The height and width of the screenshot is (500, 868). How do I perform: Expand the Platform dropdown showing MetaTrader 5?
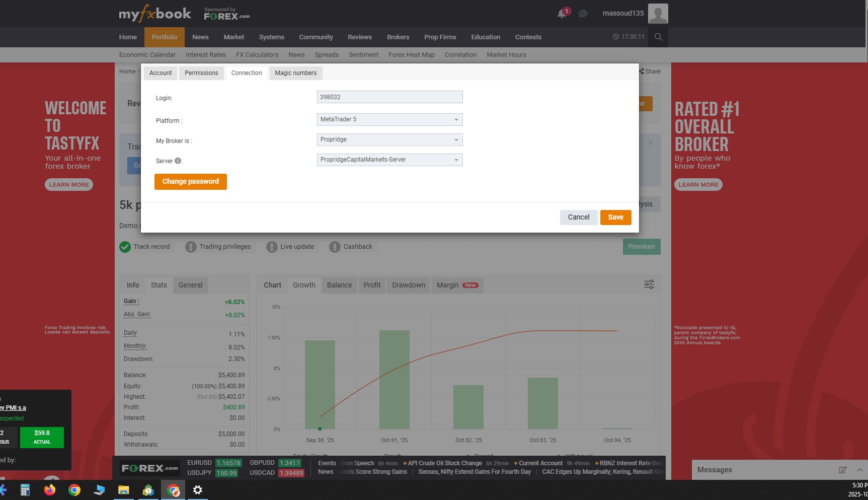[389, 119]
